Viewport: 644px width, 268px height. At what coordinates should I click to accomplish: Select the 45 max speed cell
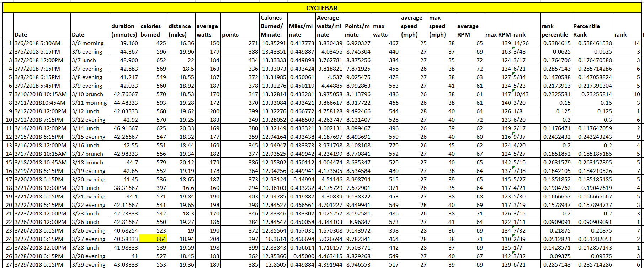442,145
